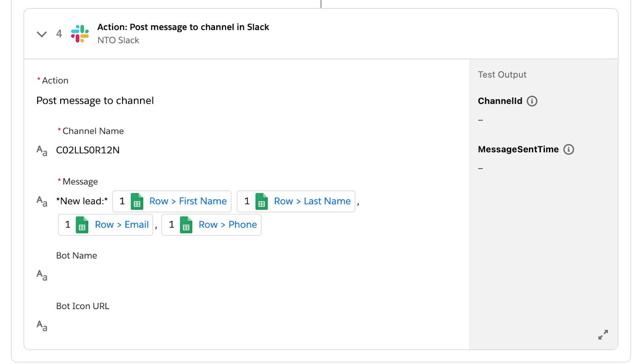Click into the Bot Name field
Image resolution: width=642 pixels, height=364 pixels.
coord(257,275)
